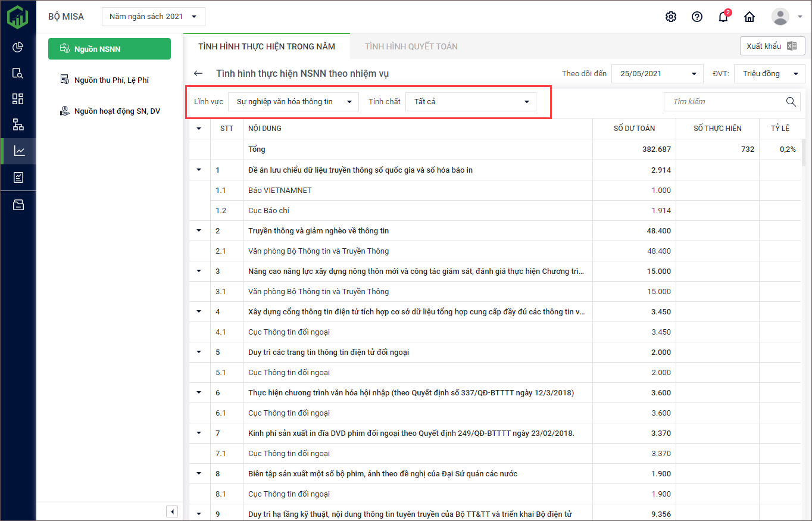Image resolution: width=812 pixels, height=521 pixels.
Task: Click the pie chart sidebar icon
Action: (x=18, y=47)
